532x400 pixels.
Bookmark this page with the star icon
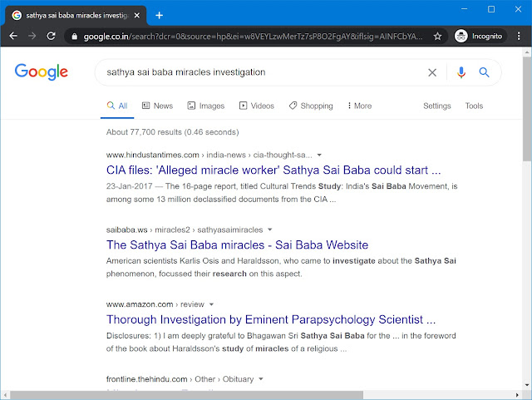tap(438, 36)
